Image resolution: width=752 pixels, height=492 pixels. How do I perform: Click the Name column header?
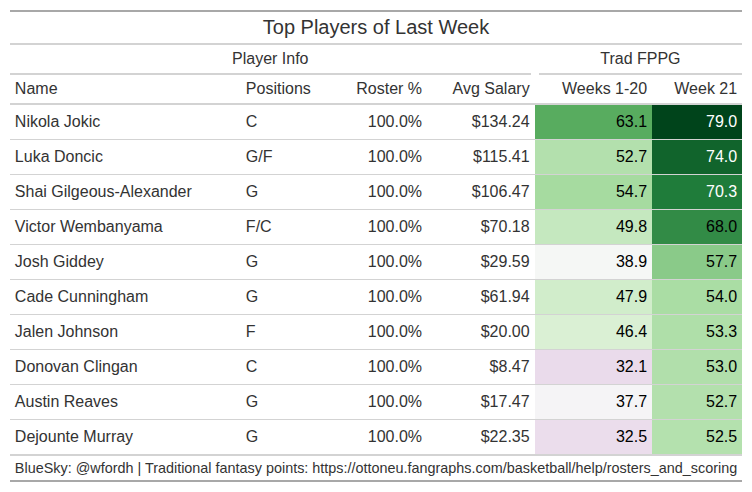(36, 89)
